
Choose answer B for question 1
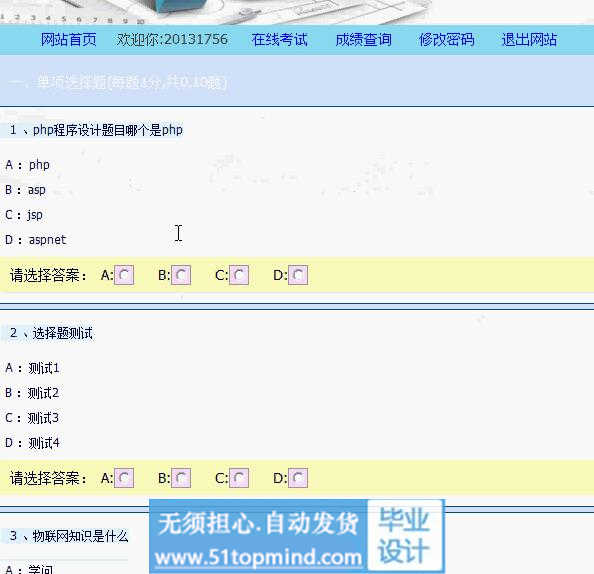181,275
